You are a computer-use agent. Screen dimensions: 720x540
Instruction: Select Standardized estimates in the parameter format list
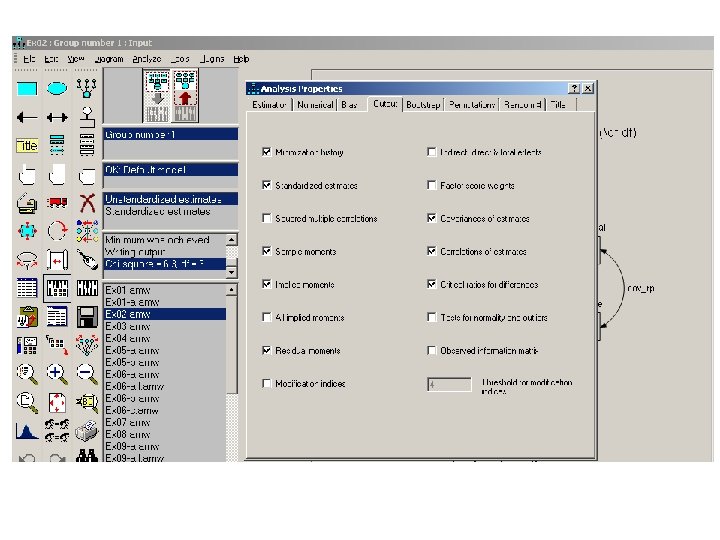point(165,211)
